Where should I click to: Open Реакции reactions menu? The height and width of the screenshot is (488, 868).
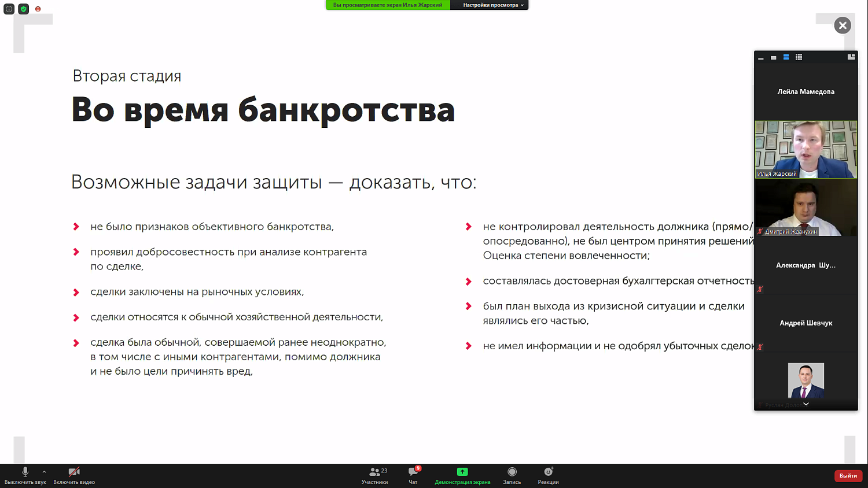pos(548,476)
